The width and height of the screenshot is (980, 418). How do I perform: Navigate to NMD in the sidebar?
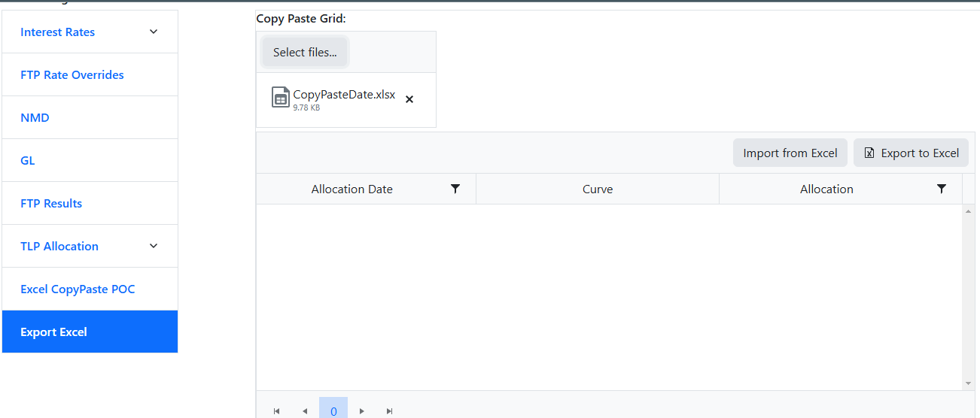tap(35, 118)
